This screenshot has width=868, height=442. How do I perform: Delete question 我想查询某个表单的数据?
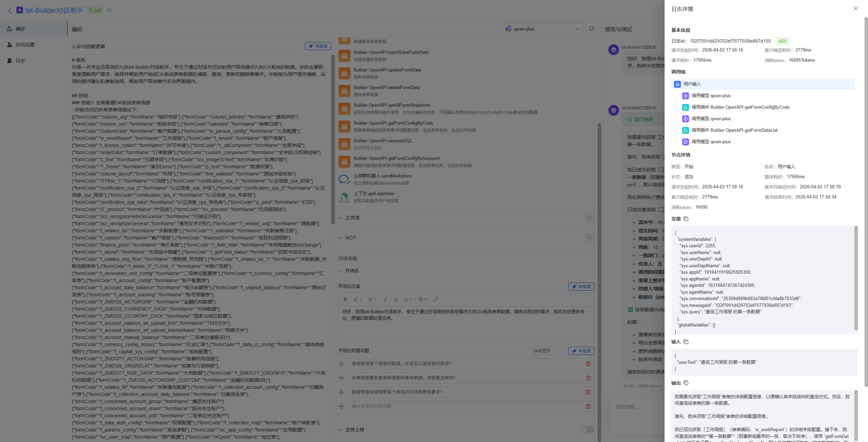click(x=588, y=364)
